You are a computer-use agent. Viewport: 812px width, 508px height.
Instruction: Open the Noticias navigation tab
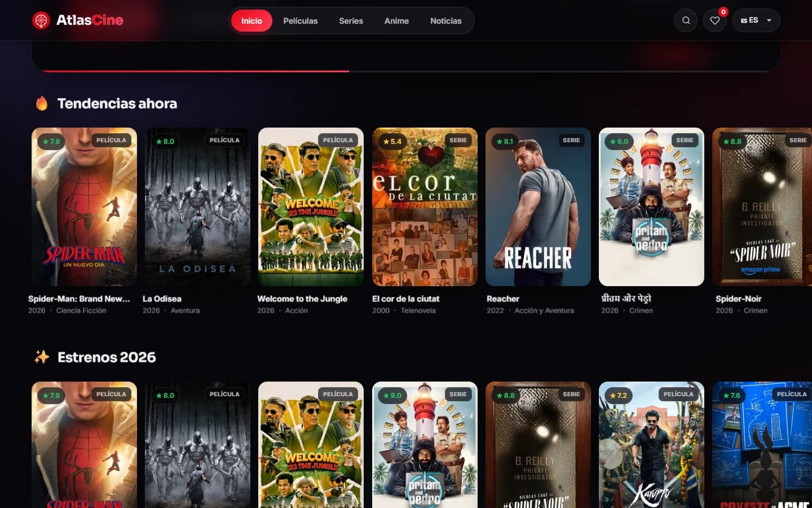[x=446, y=21]
